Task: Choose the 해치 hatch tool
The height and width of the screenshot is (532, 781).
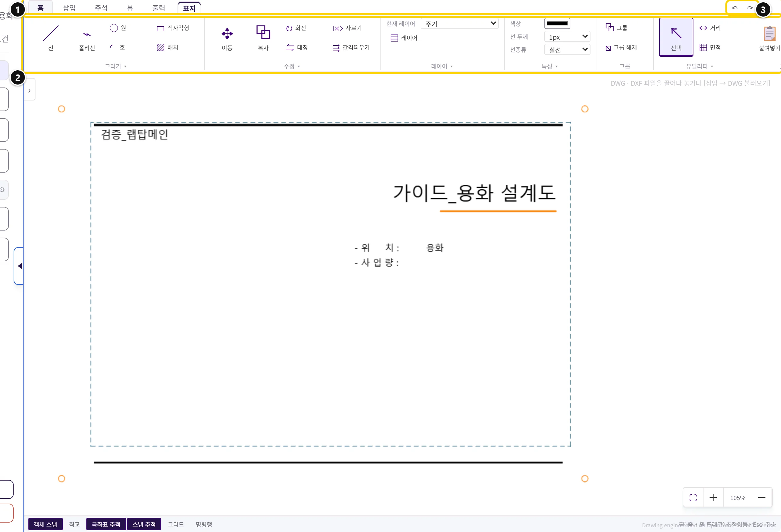Action: click(x=167, y=47)
